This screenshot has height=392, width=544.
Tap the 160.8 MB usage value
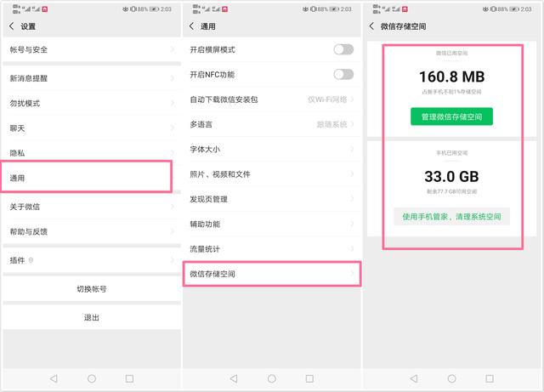click(x=451, y=77)
